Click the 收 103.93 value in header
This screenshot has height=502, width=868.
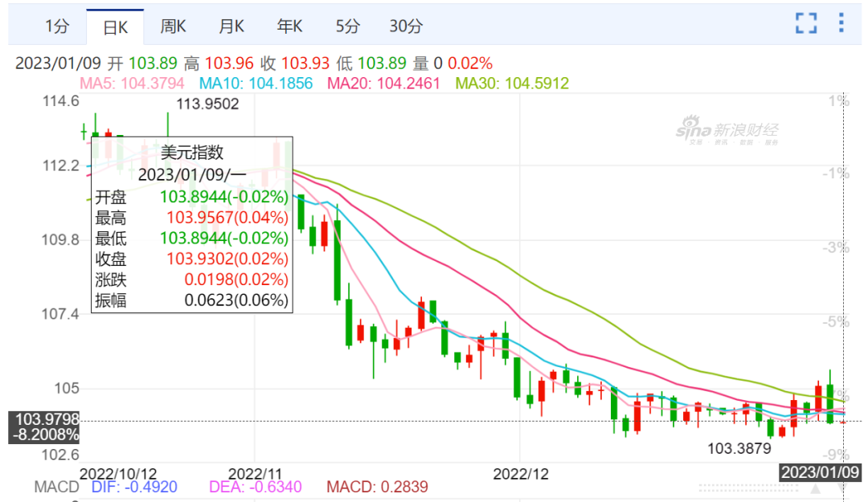click(295, 63)
